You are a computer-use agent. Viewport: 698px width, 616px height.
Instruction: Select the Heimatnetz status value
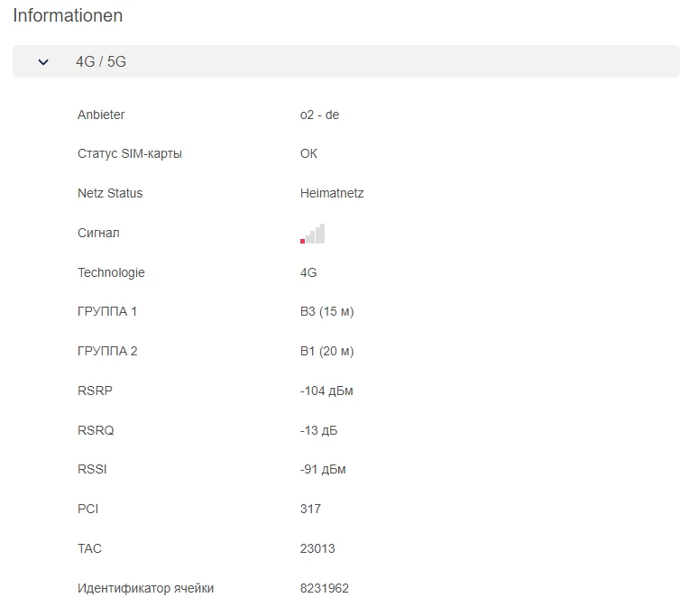(x=332, y=193)
